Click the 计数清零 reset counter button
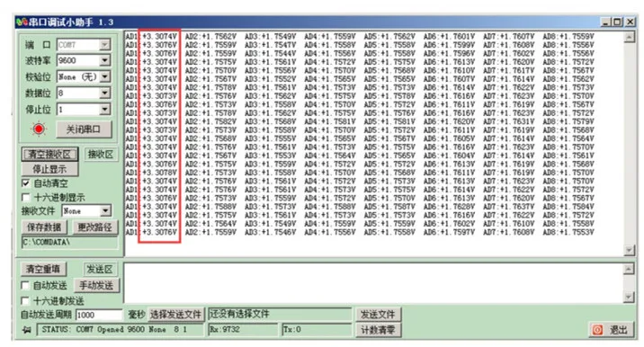The height and width of the screenshot is (347, 644). click(378, 330)
